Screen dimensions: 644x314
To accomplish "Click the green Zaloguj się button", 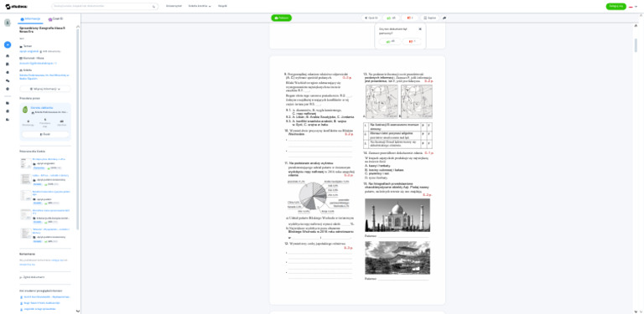I will [x=616, y=6].
